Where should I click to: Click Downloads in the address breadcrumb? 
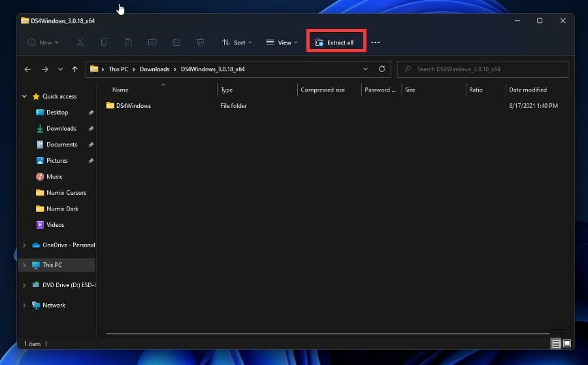point(154,69)
